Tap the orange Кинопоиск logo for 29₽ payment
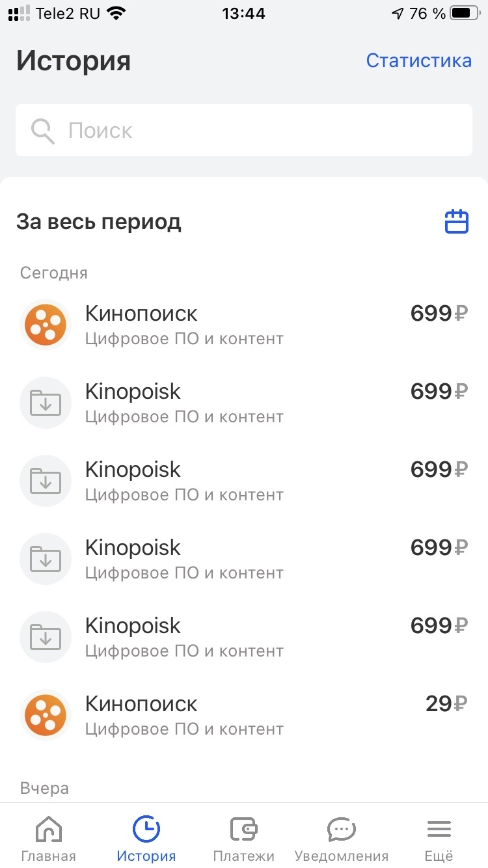This screenshot has height=868, width=488. 46,715
